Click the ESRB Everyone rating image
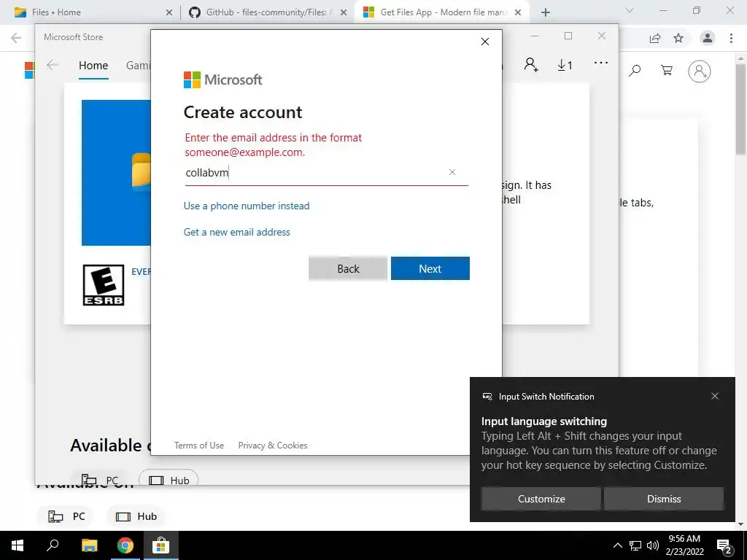The height and width of the screenshot is (560, 747). point(104,285)
